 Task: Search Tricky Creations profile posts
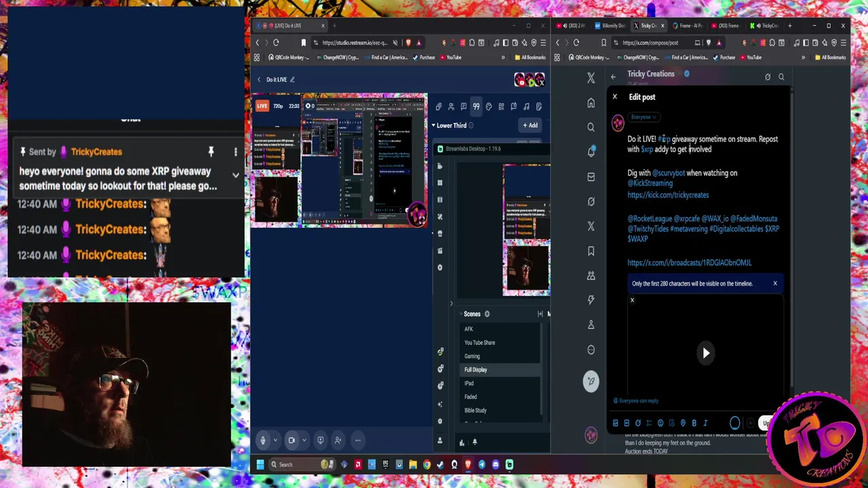pos(781,77)
